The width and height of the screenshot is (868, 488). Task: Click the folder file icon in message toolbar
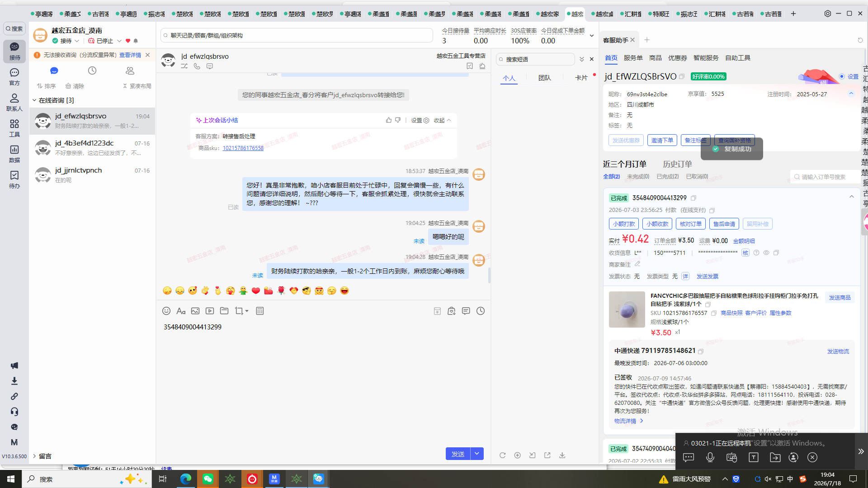[224, 311]
